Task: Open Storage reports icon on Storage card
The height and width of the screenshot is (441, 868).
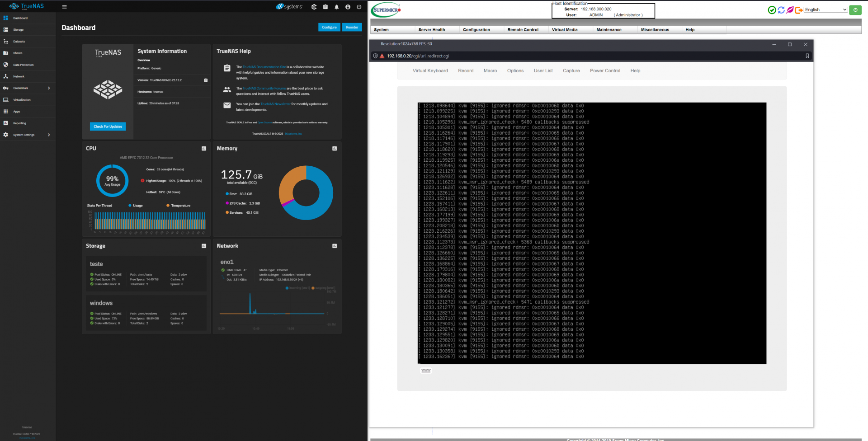Action: [204, 246]
